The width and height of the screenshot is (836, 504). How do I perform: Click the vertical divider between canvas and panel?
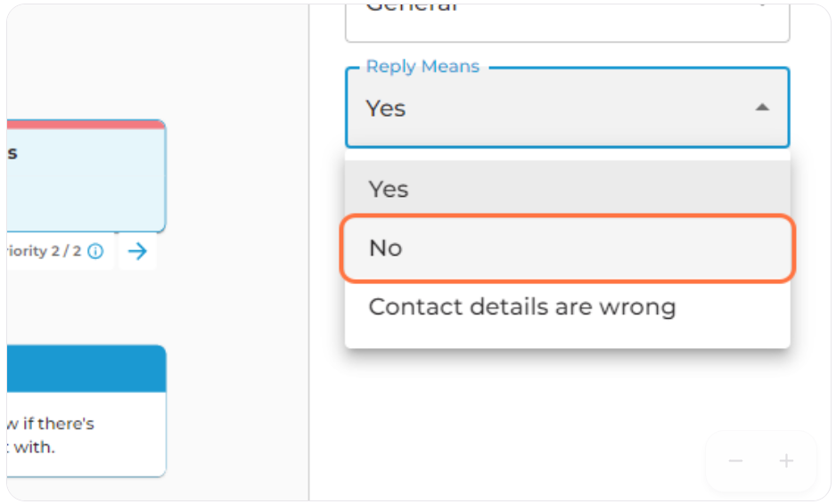click(x=308, y=252)
